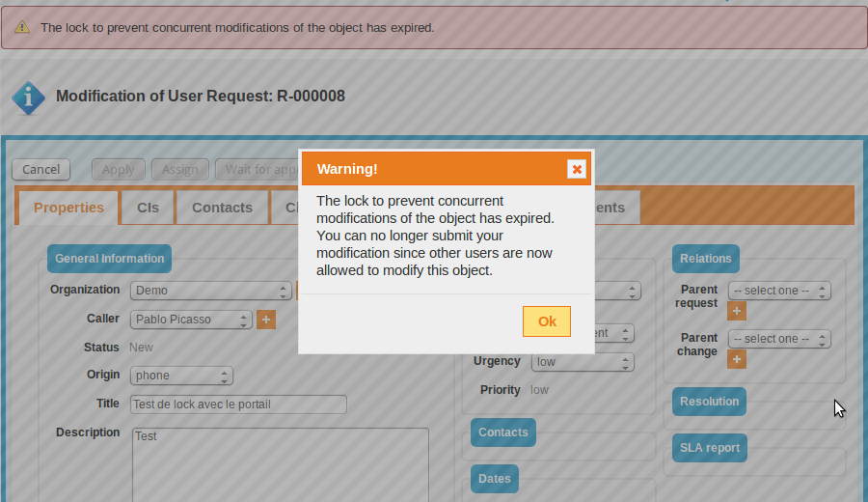The height and width of the screenshot is (502, 868).
Task: Click into the Description text area
Action: pyautogui.click(x=280, y=464)
